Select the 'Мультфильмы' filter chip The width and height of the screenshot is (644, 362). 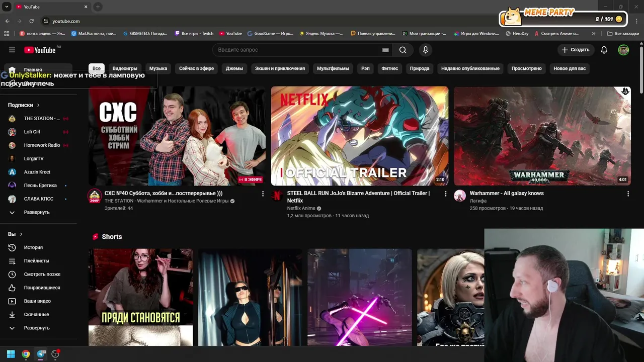[x=333, y=68]
